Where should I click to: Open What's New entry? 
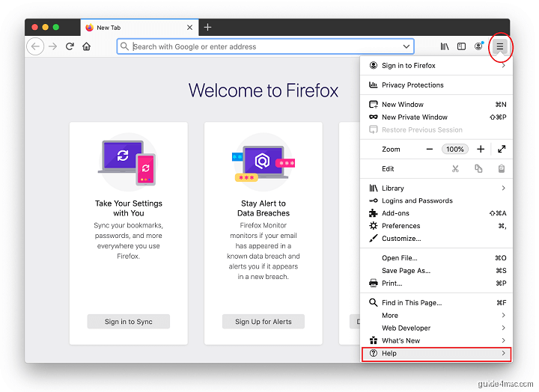[436, 340]
